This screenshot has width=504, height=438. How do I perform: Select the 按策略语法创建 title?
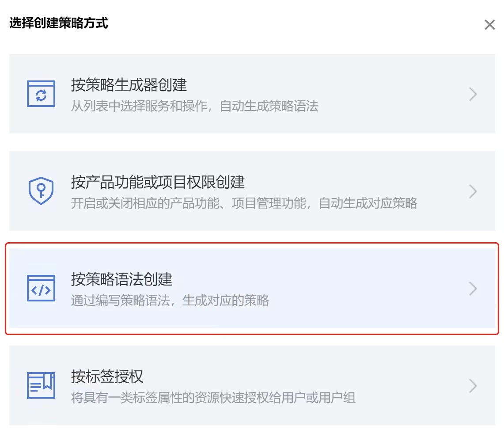coord(121,279)
